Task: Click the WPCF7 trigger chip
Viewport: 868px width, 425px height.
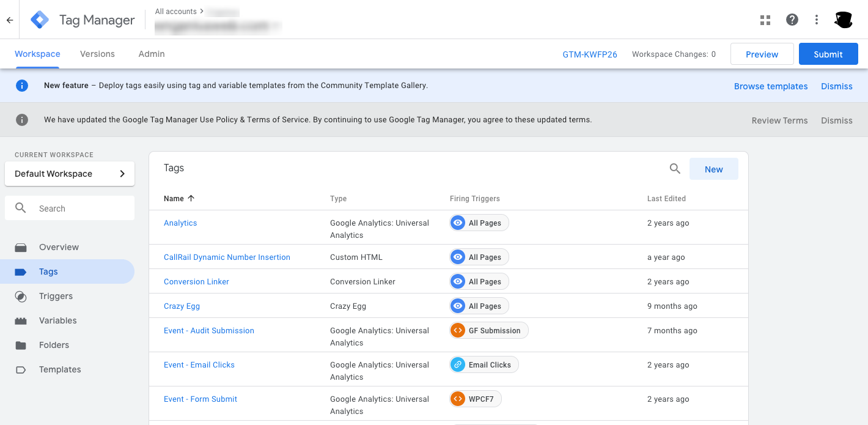Action: (x=476, y=399)
